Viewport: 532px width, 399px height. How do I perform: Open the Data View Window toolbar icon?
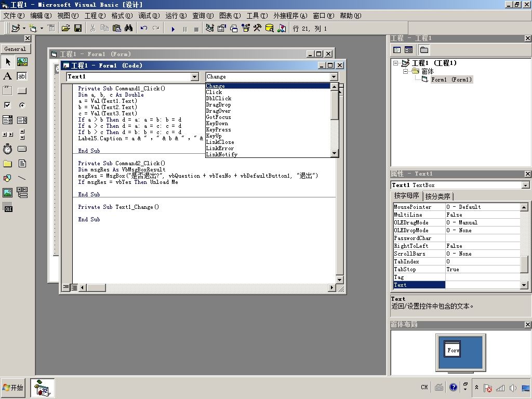pos(270,28)
